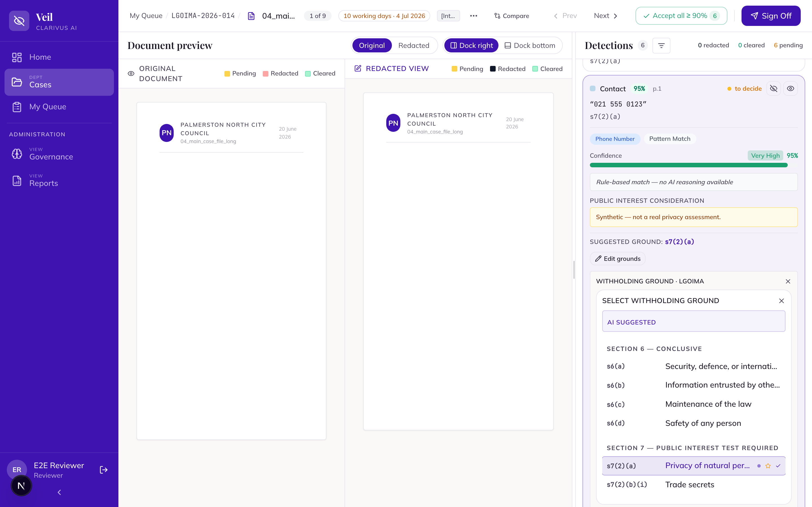812x507 pixels.
Task: Redact the Contact detection with the crossed-eye icon
Action: [773, 88]
